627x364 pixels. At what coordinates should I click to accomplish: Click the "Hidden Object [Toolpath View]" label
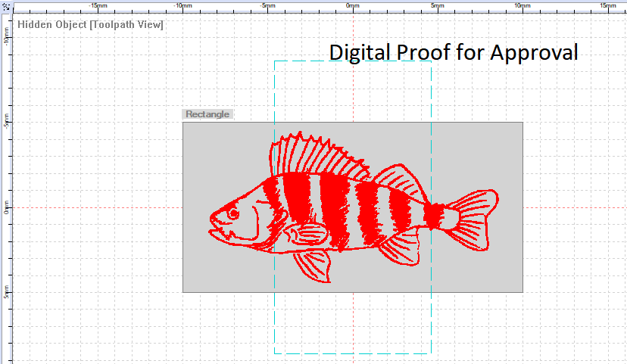(x=90, y=24)
